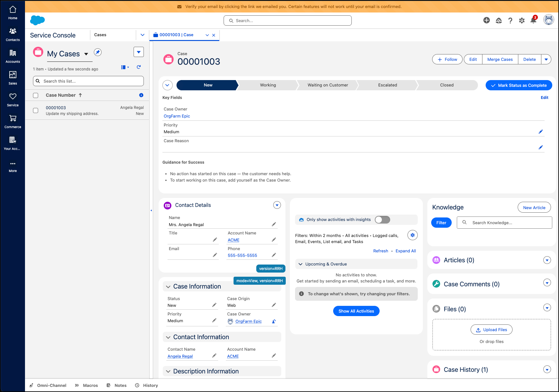Screen dimensions: 559x392
Task: Open Macros utility bar item
Action: [x=86, y=385]
